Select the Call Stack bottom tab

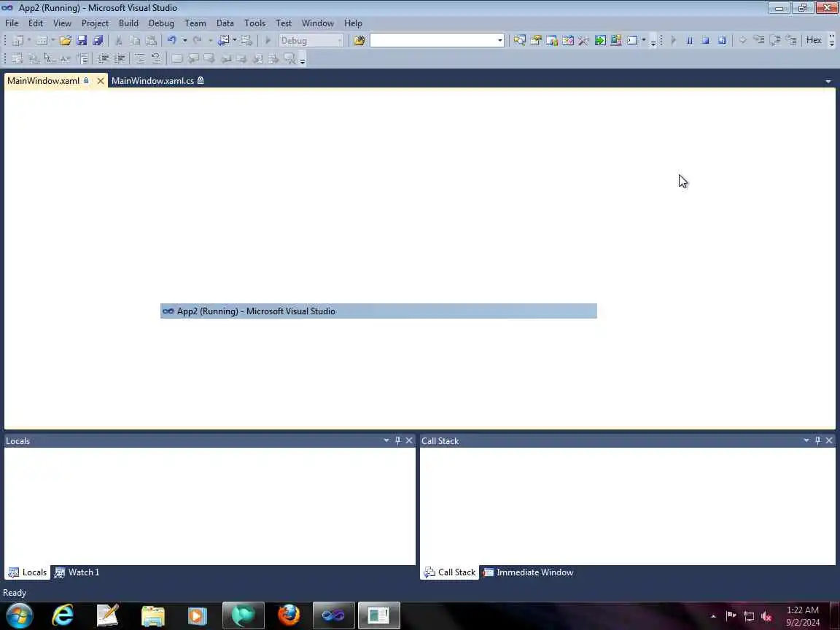449,572
